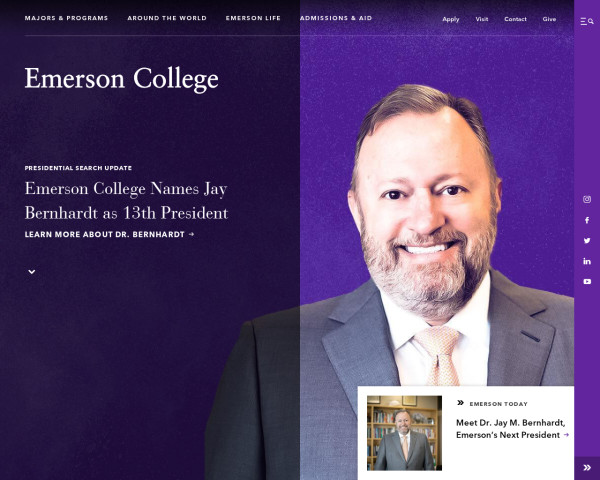The image size is (600, 480).
Task: Click the Apply link
Action: tap(451, 19)
